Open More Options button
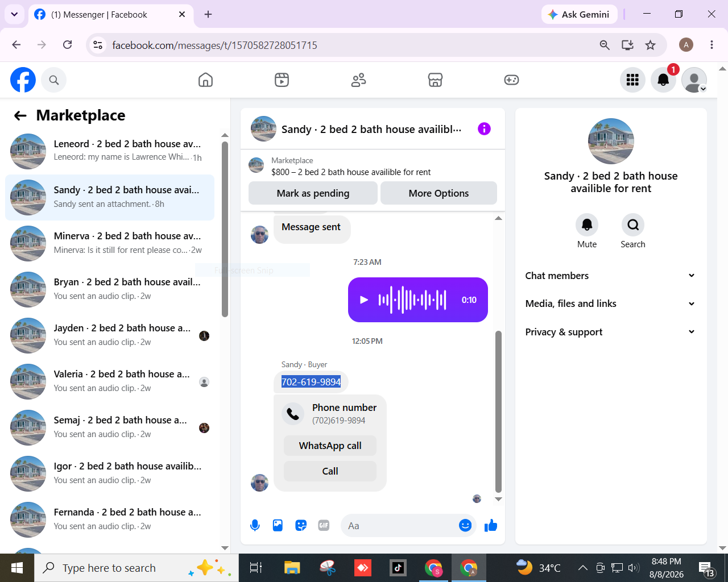 [x=439, y=193]
